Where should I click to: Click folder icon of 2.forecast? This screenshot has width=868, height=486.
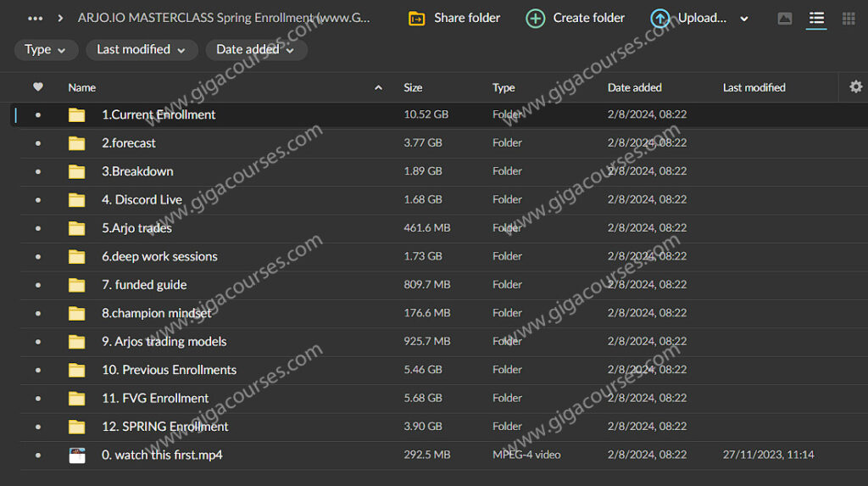click(76, 143)
